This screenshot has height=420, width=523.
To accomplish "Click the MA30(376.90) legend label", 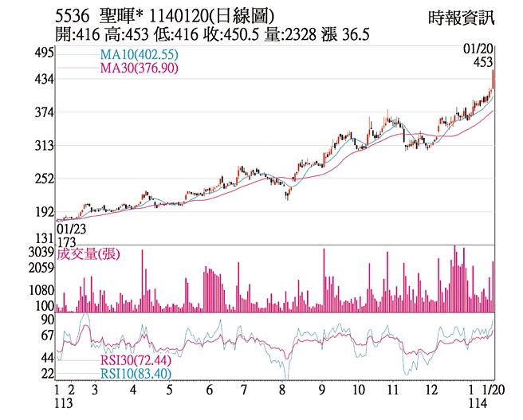I will (140, 69).
